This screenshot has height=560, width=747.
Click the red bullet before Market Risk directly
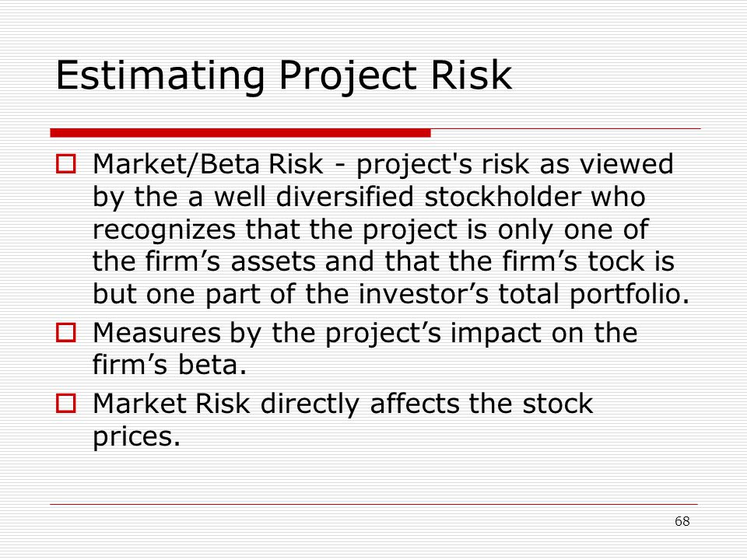(65, 404)
